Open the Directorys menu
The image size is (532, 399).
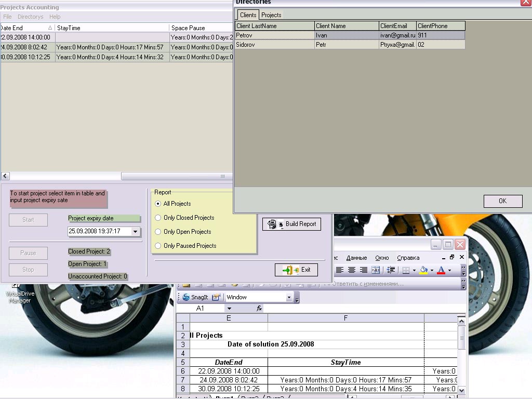pos(30,17)
